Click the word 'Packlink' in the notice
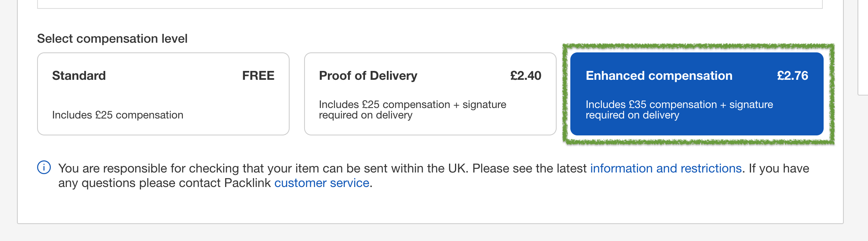This screenshot has width=868, height=241. [247, 183]
